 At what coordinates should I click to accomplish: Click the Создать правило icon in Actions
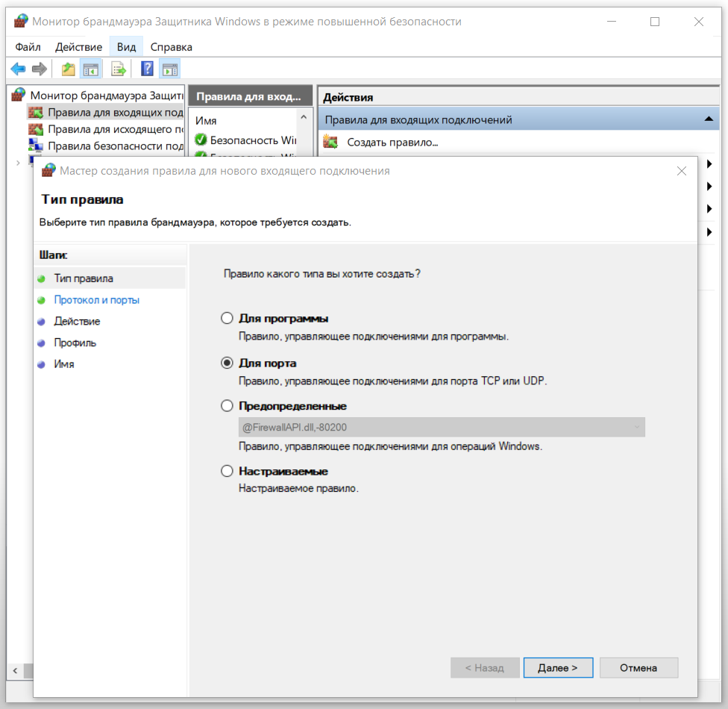pyautogui.click(x=330, y=142)
